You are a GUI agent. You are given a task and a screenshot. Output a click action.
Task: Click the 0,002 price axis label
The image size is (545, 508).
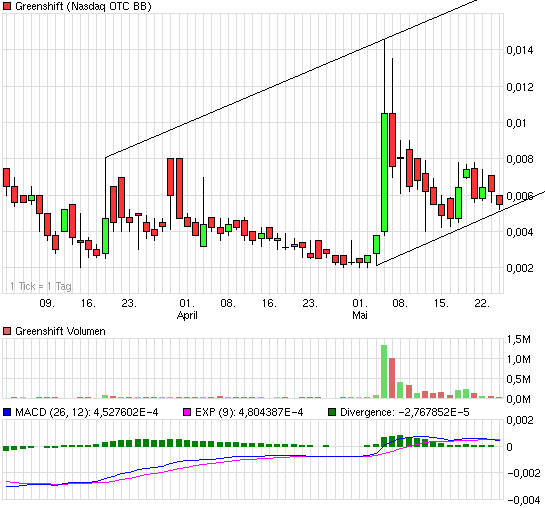[x=520, y=268]
